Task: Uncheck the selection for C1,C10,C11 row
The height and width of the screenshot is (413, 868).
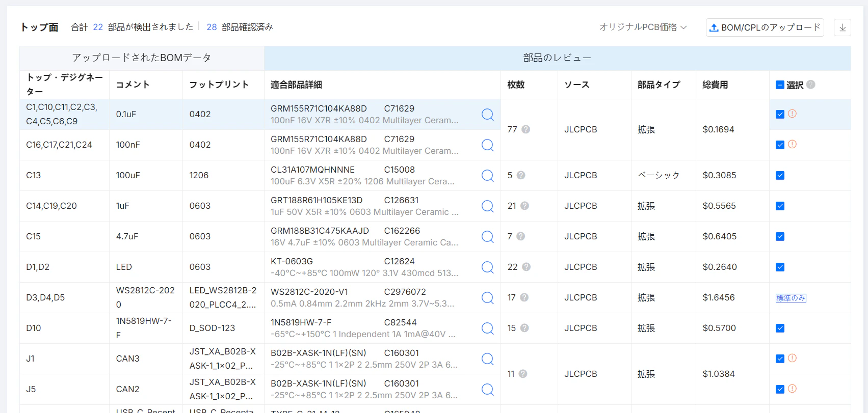Action: (780, 114)
